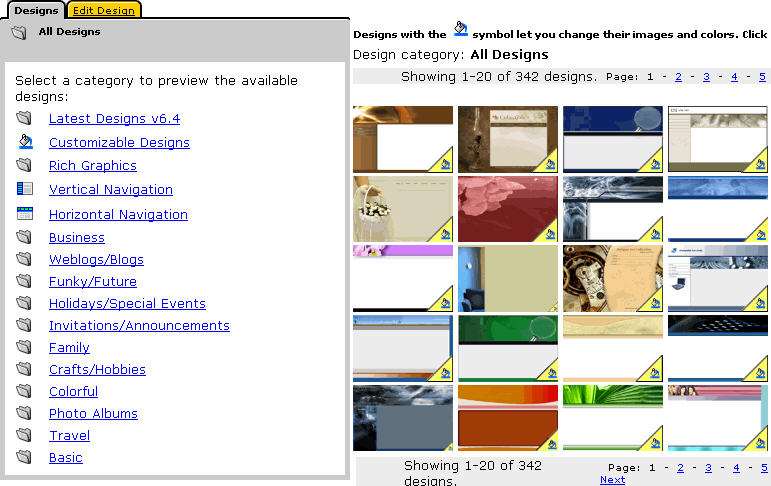Click folder icon beside Invitations/Announcements
771x486 pixels.
tap(24, 325)
